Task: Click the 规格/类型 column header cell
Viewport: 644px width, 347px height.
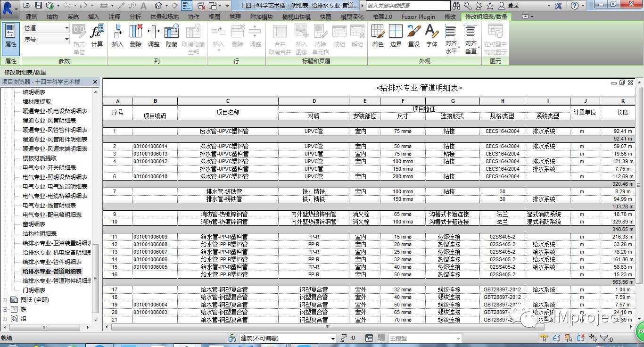Action: point(502,116)
